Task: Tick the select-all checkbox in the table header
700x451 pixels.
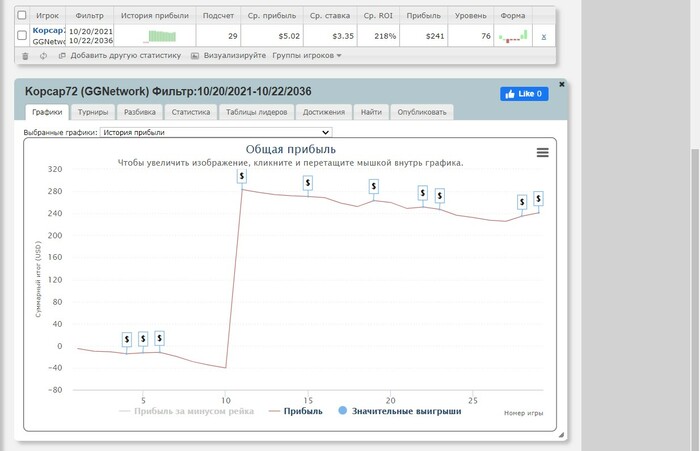Action: pyautogui.click(x=22, y=15)
